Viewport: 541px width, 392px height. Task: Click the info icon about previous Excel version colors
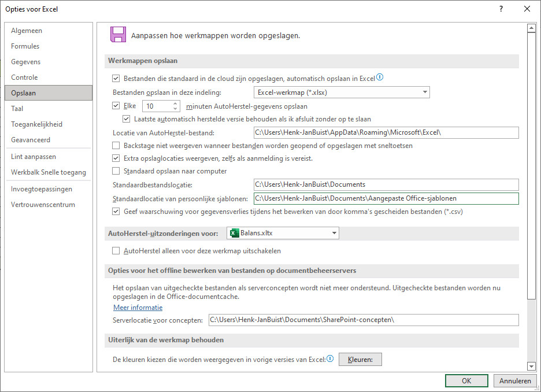pyautogui.click(x=329, y=358)
